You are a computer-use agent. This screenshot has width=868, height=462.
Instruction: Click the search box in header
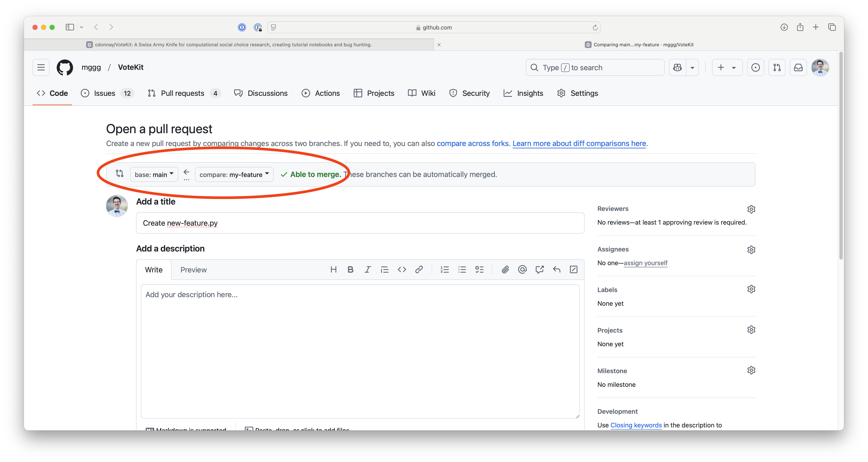[595, 67]
